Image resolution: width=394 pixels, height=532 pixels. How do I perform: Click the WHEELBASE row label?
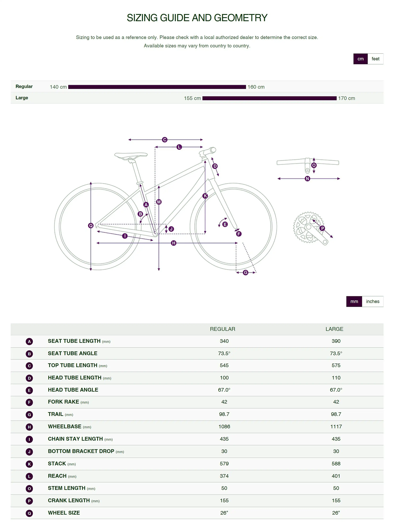(65, 427)
